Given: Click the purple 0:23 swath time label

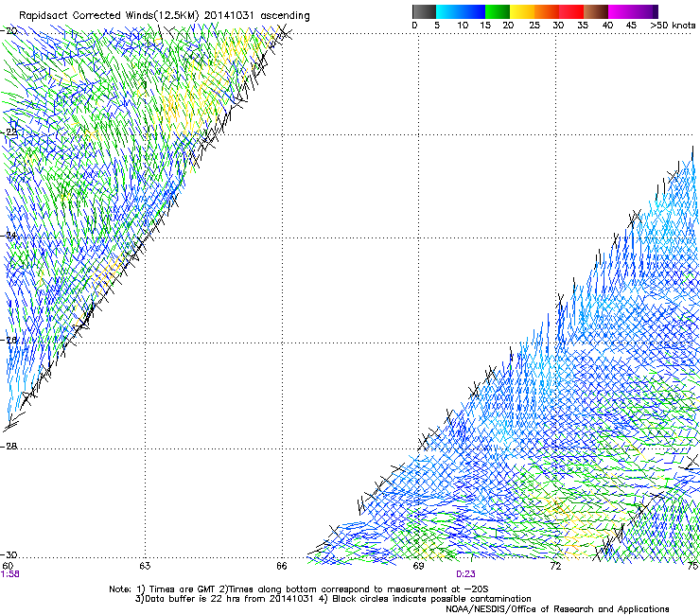Looking at the screenshot, I should (x=465, y=574).
